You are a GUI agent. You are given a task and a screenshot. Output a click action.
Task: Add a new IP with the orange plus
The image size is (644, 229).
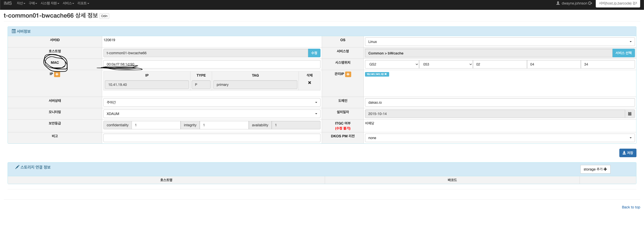click(x=57, y=74)
